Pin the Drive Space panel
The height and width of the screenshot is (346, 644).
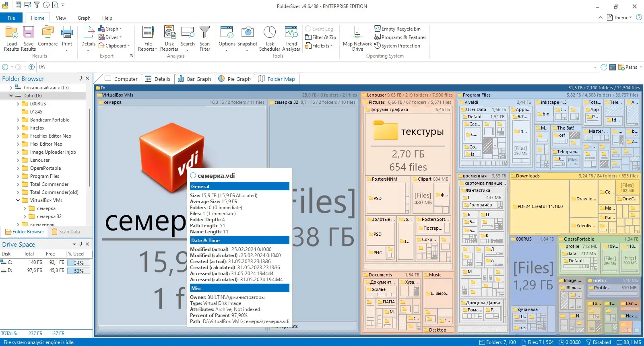coord(80,244)
